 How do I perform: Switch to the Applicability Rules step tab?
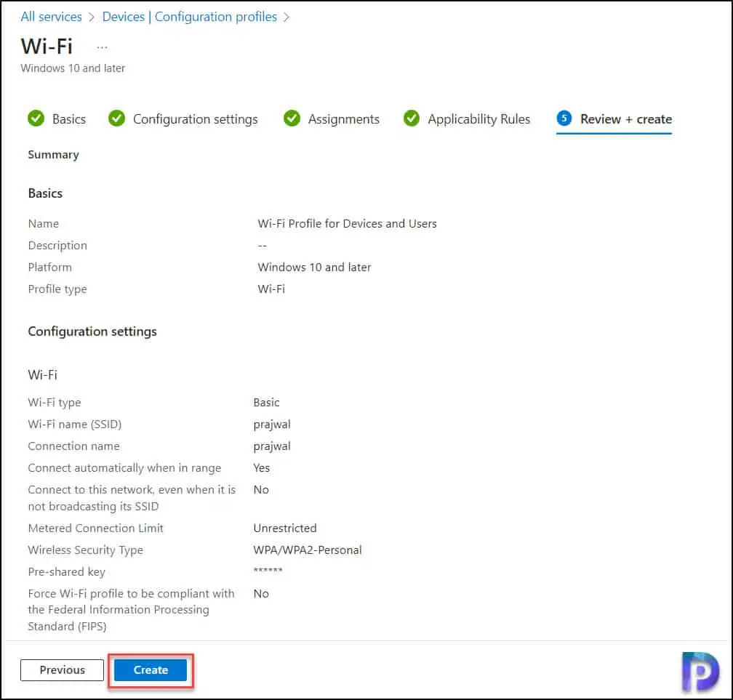[x=478, y=119]
